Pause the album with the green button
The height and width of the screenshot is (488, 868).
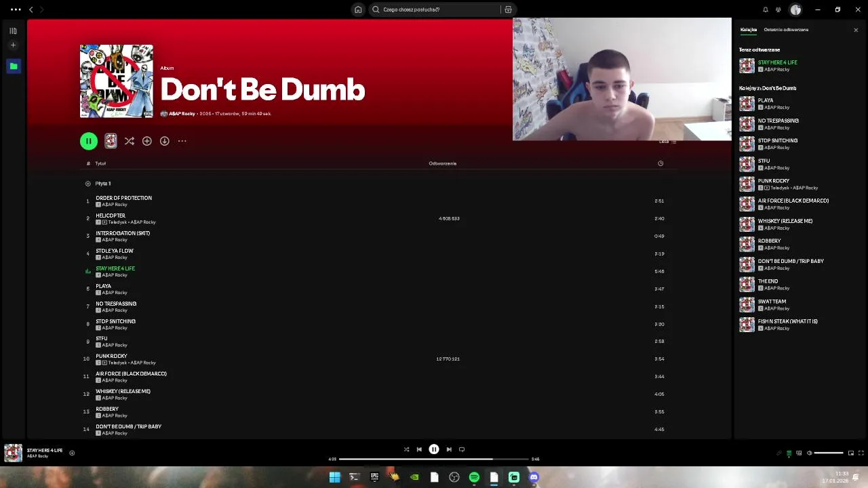pos(88,141)
